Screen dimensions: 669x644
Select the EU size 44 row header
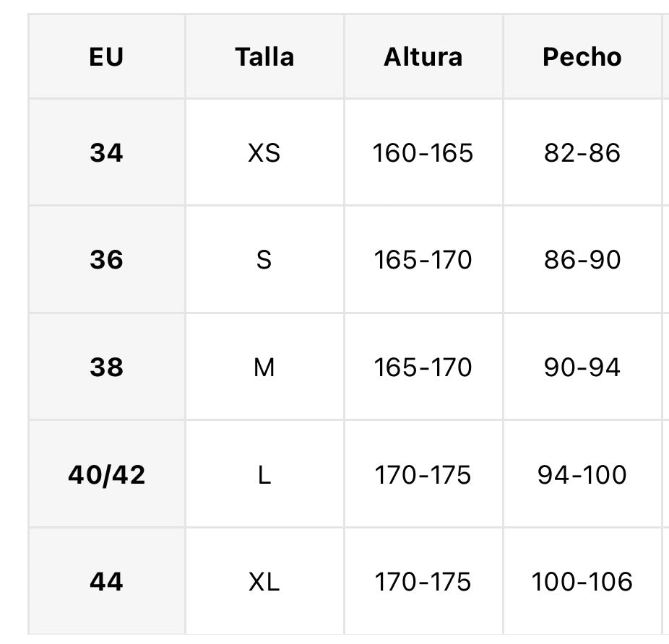coord(107,581)
